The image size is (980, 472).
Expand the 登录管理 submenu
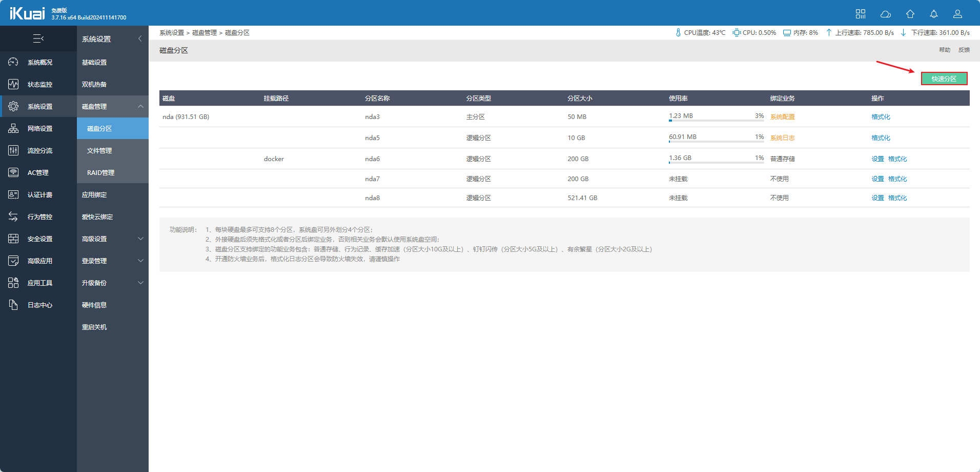140,261
